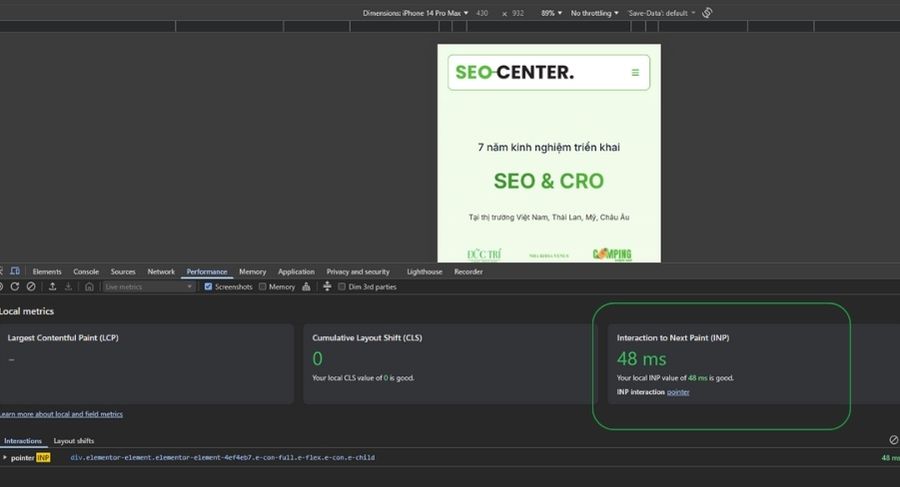Select the Layout shifts tab
Viewport: 900px width, 487px height.
click(x=73, y=440)
